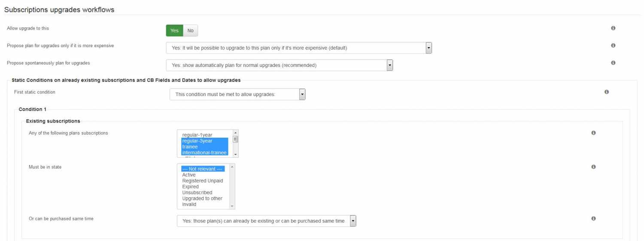Click info icon for plans subscriptions list

pos(593,133)
